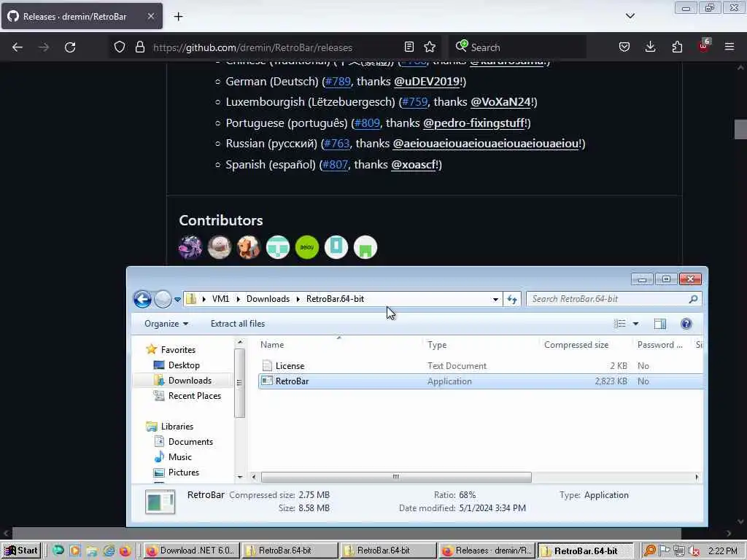The width and height of the screenshot is (747, 560).
Task: Visit @uDEV2019 profile link
Action: pos(427,82)
